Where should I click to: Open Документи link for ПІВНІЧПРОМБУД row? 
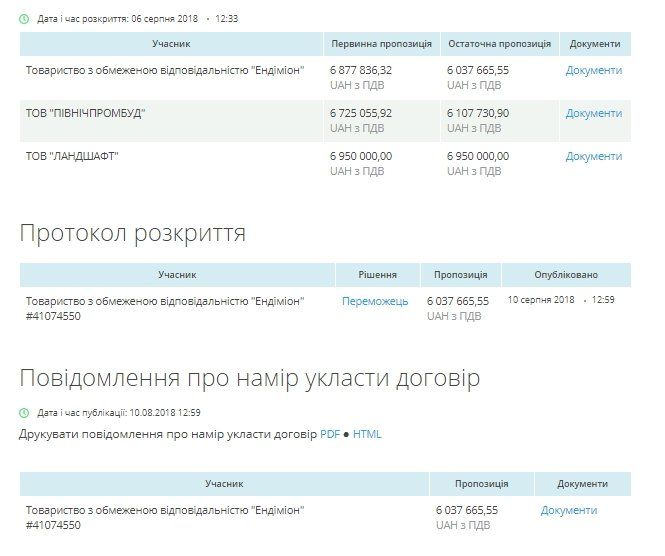click(594, 114)
